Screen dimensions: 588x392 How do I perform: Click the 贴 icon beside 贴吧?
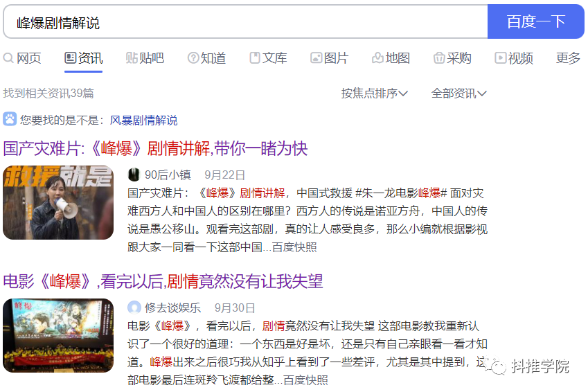pyautogui.click(x=132, y=58)
